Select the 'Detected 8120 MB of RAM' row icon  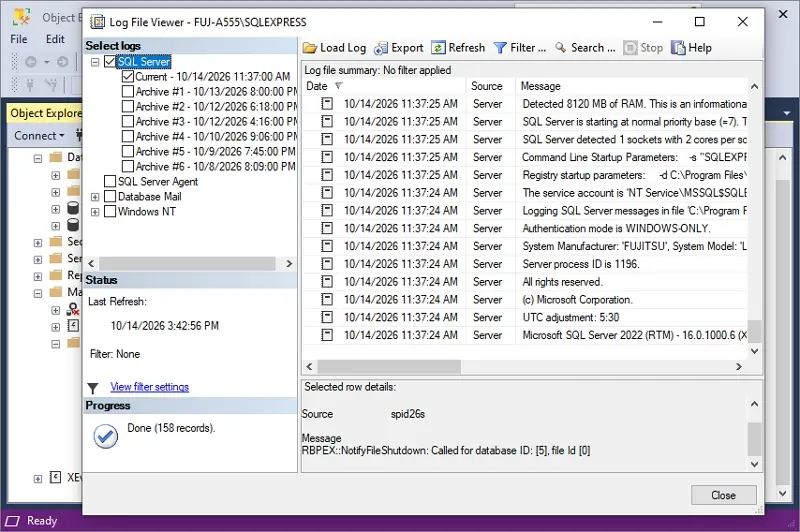click(327, 104)
